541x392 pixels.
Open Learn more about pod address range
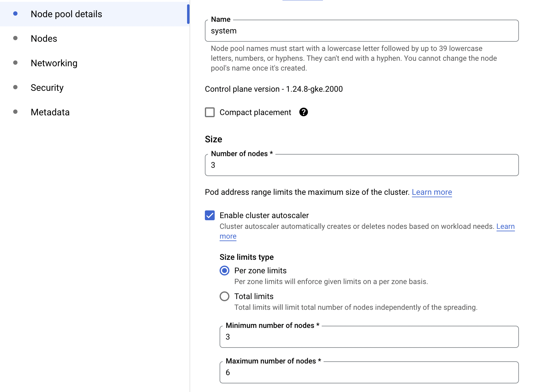coord(432,192)
